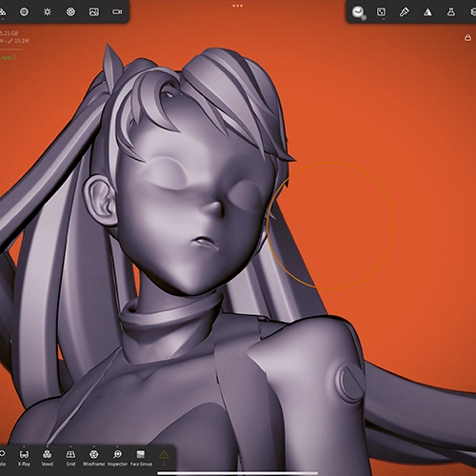476x476 pixels.
Task: Toggle the Grid display
Action: [x=70, y=458]
